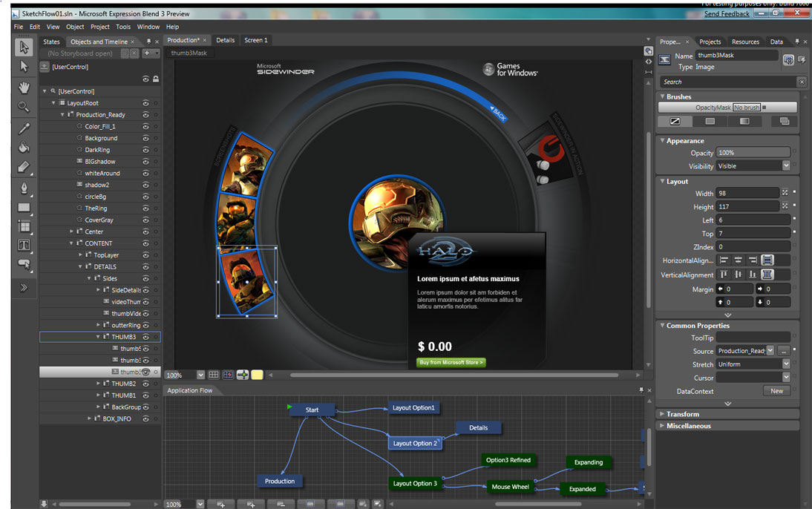Open the Stretch dropdown

(x=785, y=364)
